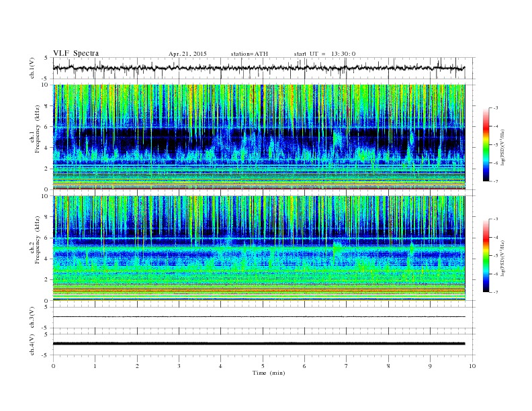The image size is (532, 411).
Task: Click the "ch.4(V)" axis label
Action: pyautogui.click(x=32, y=345)
